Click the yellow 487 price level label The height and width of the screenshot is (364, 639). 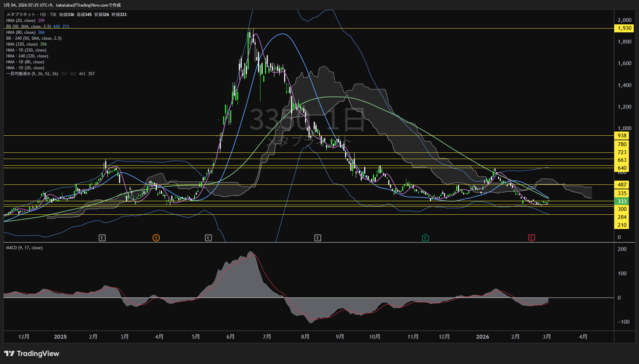pos(622,185)
